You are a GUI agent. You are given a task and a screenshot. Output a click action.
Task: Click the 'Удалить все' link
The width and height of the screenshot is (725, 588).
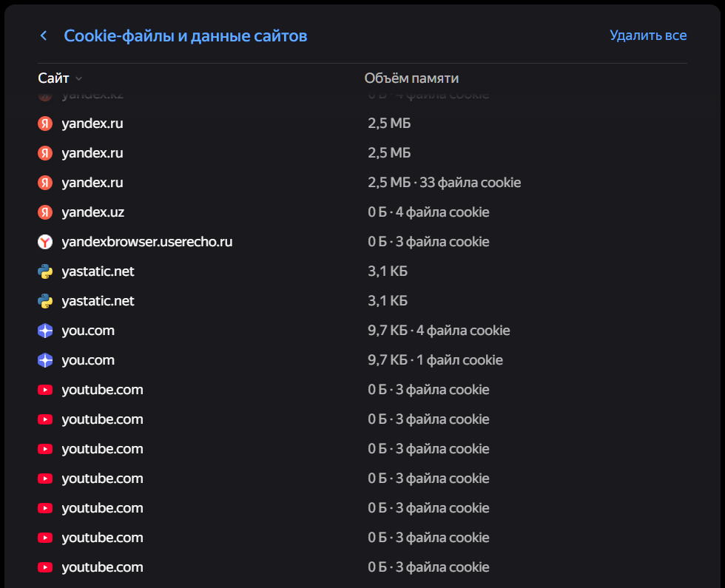(x=648, y=36)
